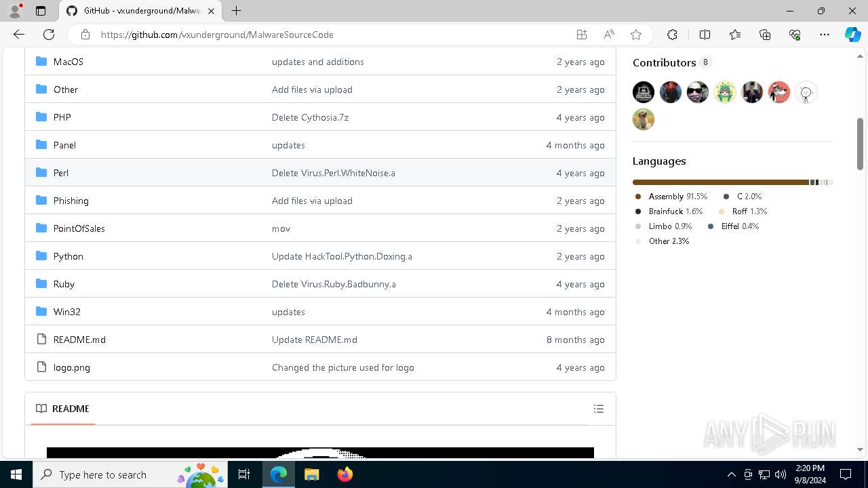Screen dimensions: 868x488
Task: Toggle split screen view
Action: coord(705,35)
